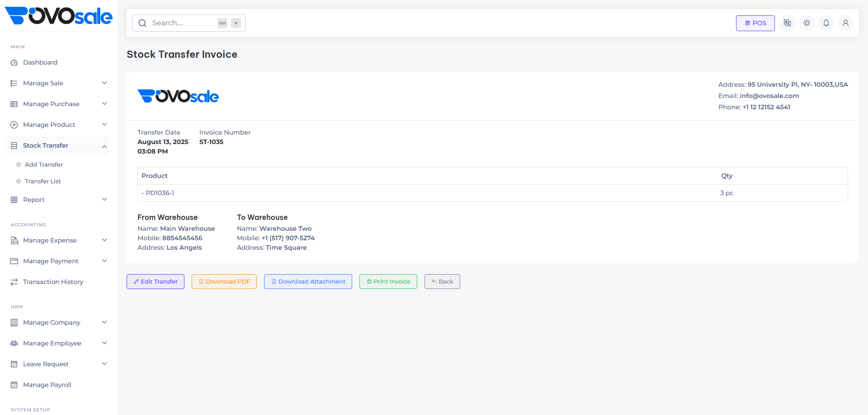Open user profile icon
Image resolution: width=868 pixels, height=415 pixels.
[845, 23]
